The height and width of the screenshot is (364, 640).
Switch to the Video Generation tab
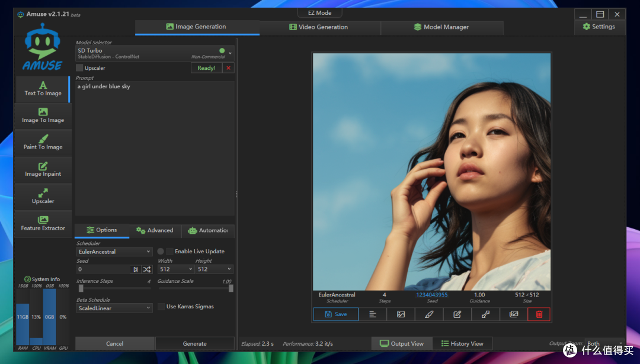[x=319, y=27]
